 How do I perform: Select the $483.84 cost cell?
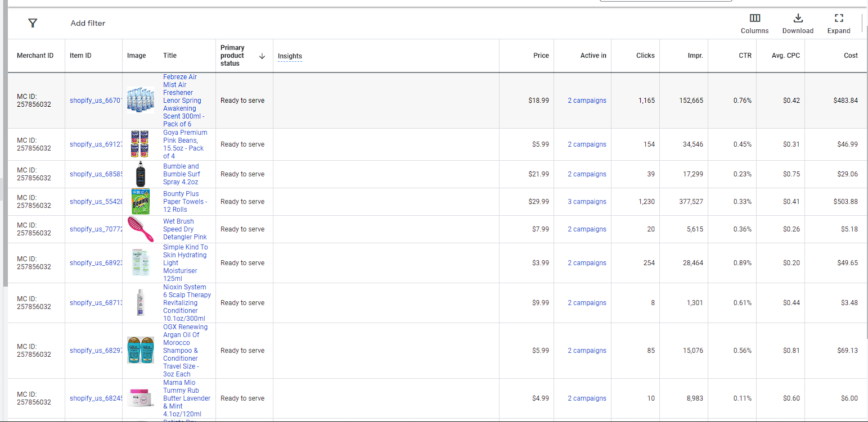[845, 101]
